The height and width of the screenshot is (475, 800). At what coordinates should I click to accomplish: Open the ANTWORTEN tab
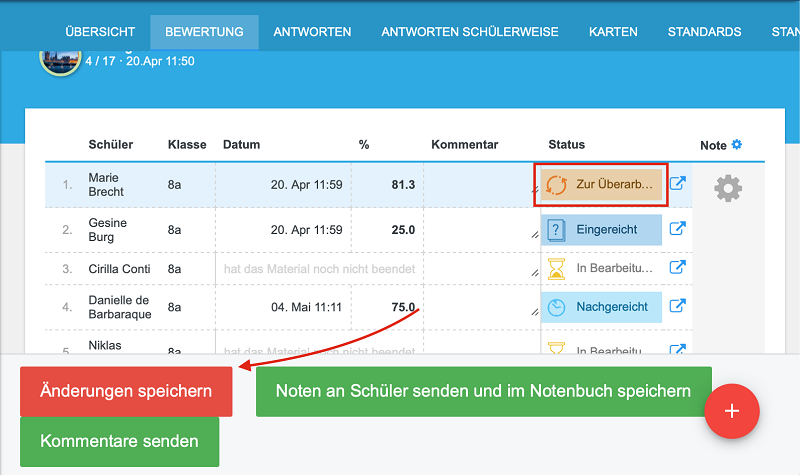312,32
